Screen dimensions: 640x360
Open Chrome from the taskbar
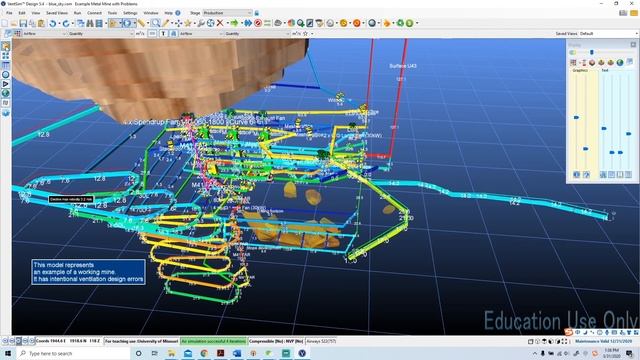[x=204, y=353]
